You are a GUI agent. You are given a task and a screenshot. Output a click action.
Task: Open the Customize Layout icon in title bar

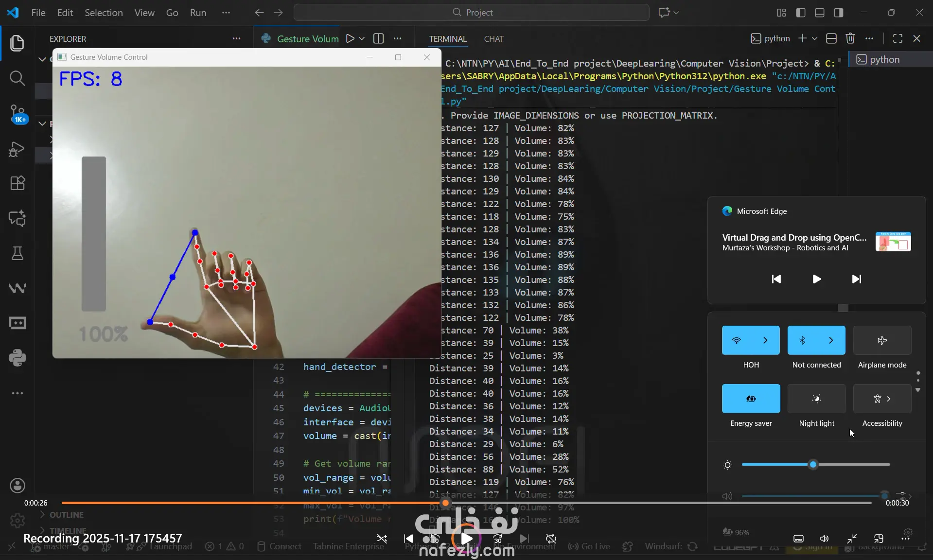[781, 13]
